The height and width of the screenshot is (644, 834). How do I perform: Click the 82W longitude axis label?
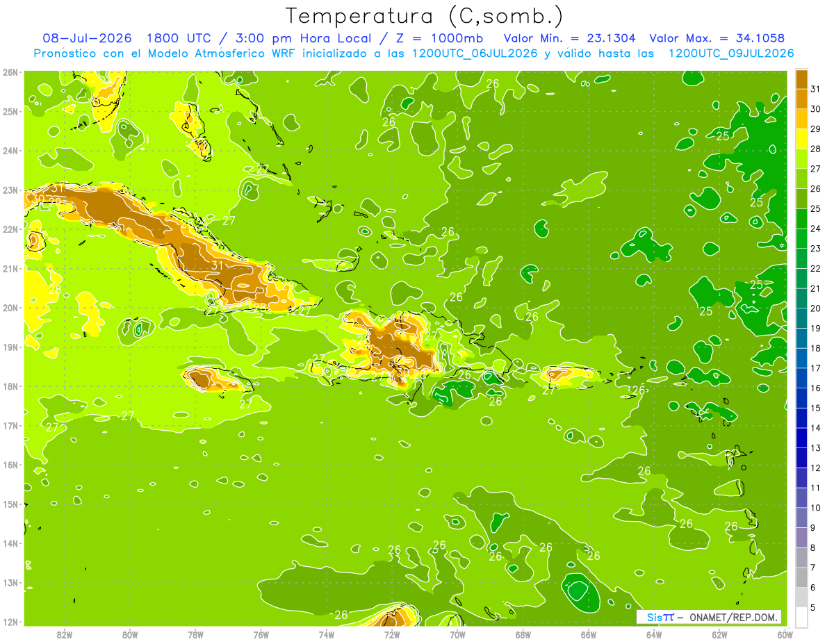(x=64, y=634)
